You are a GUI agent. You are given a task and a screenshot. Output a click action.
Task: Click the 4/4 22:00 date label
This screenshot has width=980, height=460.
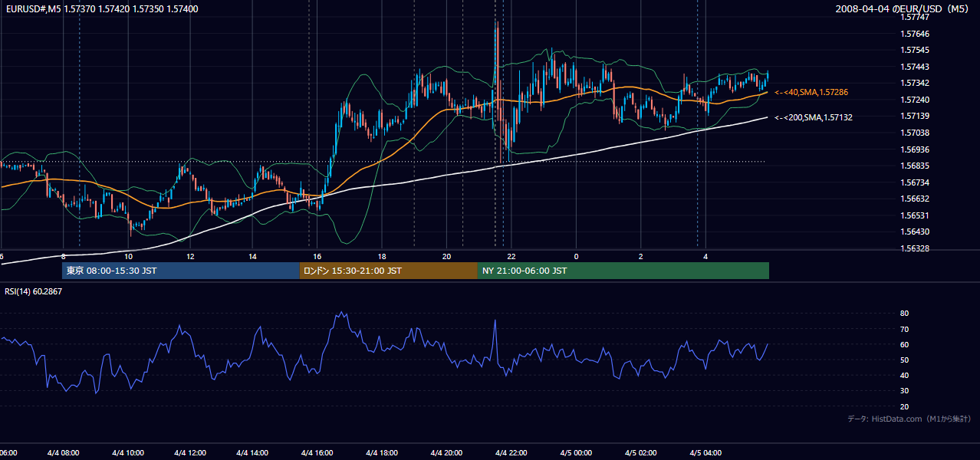pyautogui.click(x=511, y=453)
